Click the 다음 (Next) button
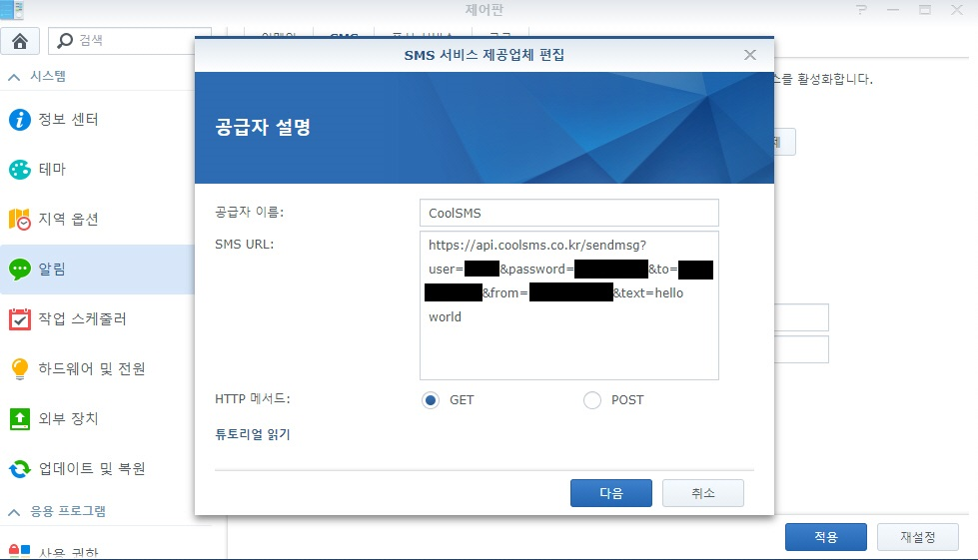This screenshot has height=560, width=978. pyautogui.click(x=610, y=493)
